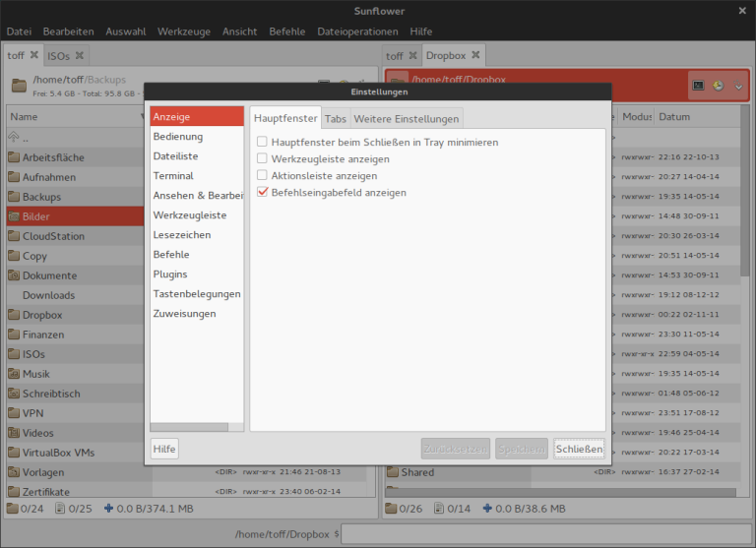Click the Hilfe button in settings dialog
This screenshot has width=756, height=548.
coord(164,449)
